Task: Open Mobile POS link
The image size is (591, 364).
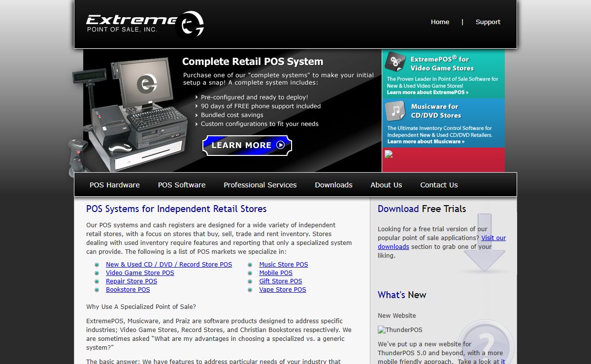Action: click(276, 273)
